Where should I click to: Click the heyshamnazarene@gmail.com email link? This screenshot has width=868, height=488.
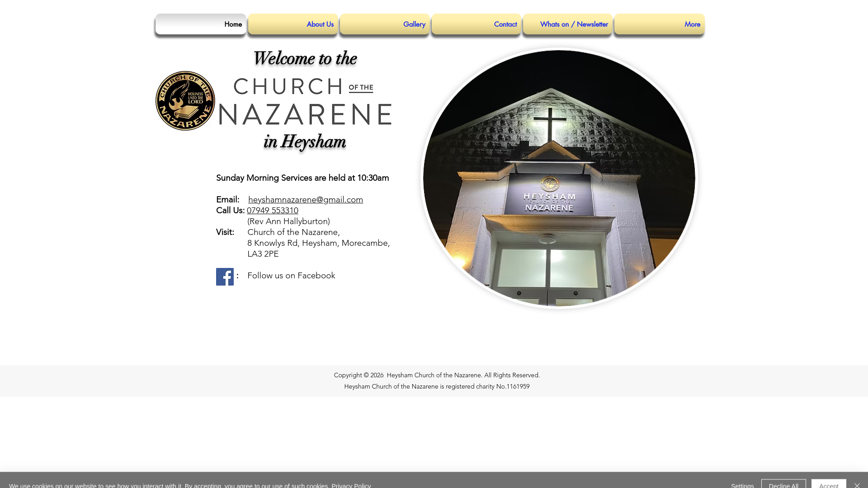pos(306,199)
